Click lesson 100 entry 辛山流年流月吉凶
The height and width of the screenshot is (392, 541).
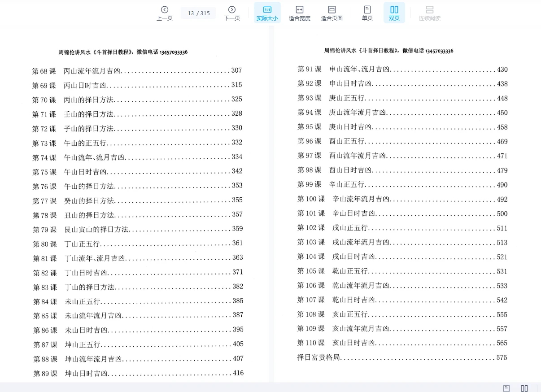point(402,199)
